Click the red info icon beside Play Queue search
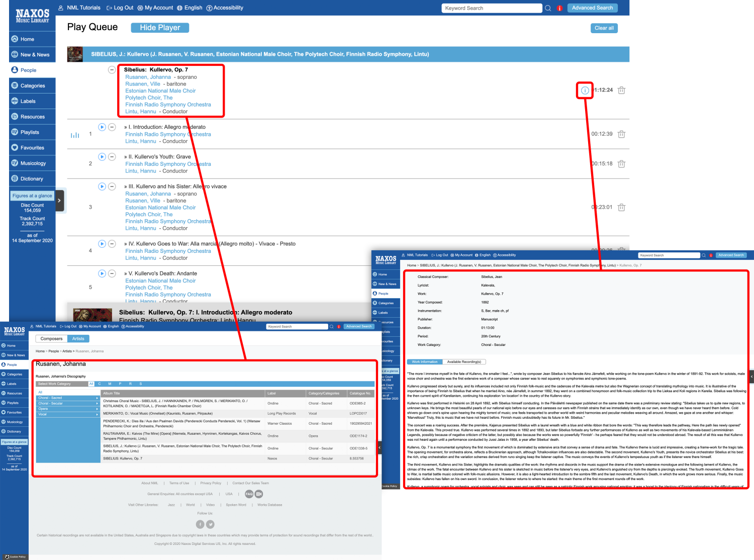754x560 pixels. click(559, 8)
